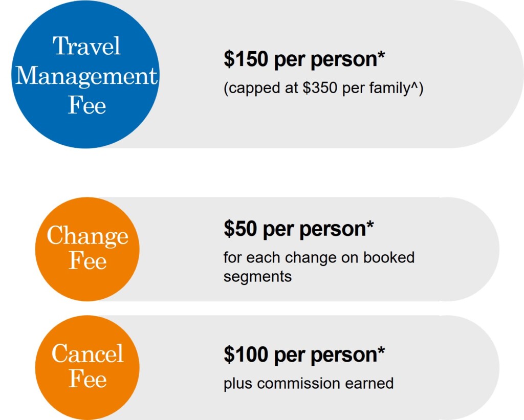Click the asterisk after "$150 per person"

pyautogui.click(x=380, y=56)
